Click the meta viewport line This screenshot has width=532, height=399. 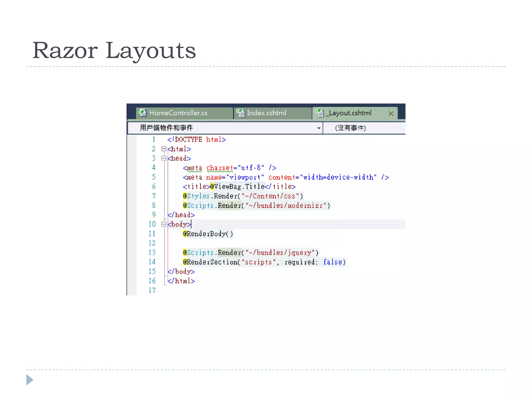point(286,177)
